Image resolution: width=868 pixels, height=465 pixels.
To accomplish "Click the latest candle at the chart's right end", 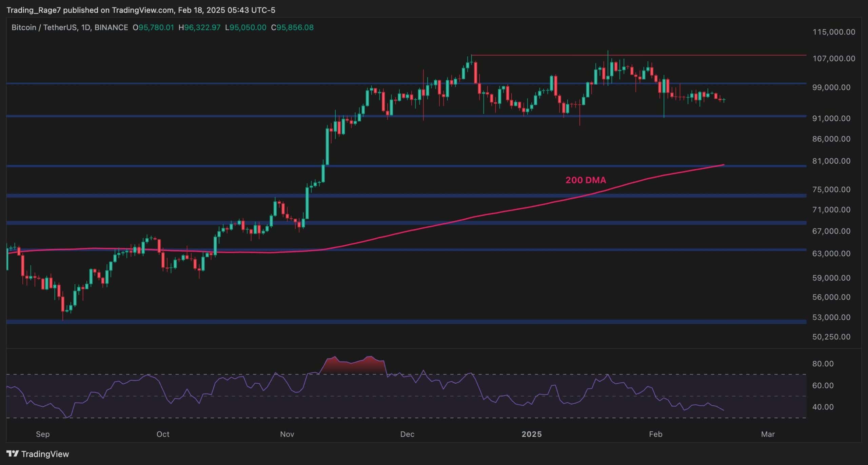I will [x=724, y=100].
